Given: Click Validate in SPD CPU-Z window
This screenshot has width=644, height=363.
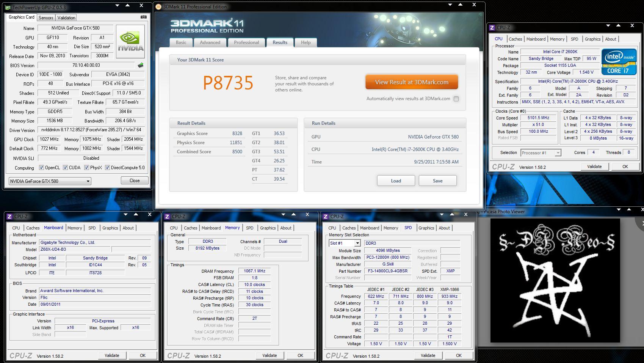Looking at the screenshot, I should click(x=428, y=355).
